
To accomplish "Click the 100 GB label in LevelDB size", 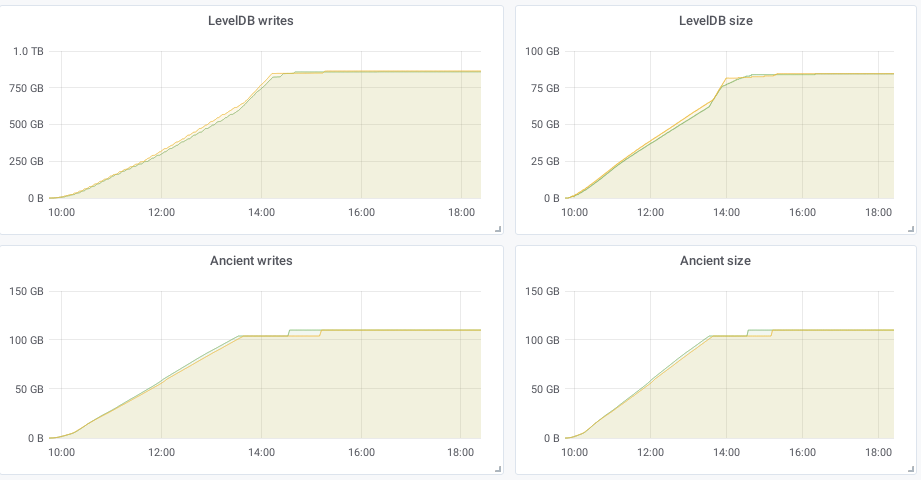I will pos(542,51).
